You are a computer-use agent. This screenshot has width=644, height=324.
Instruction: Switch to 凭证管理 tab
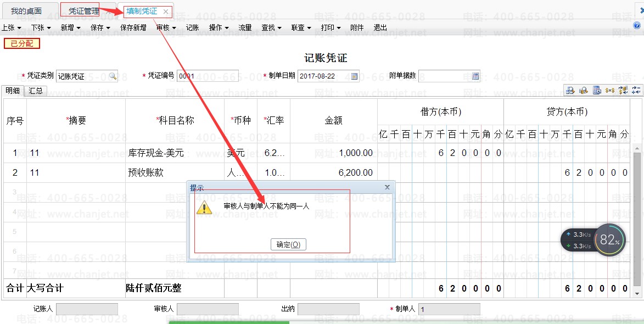point(84,11)
